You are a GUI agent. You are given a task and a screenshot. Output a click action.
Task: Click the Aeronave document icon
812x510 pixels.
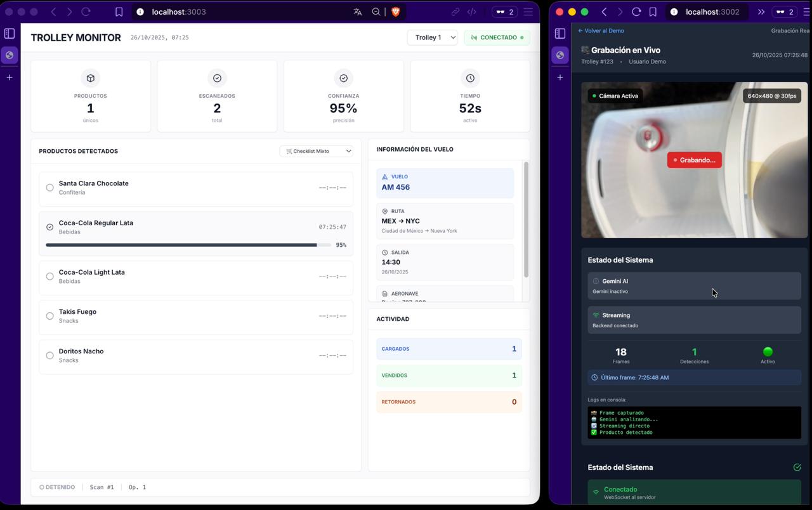384,294
